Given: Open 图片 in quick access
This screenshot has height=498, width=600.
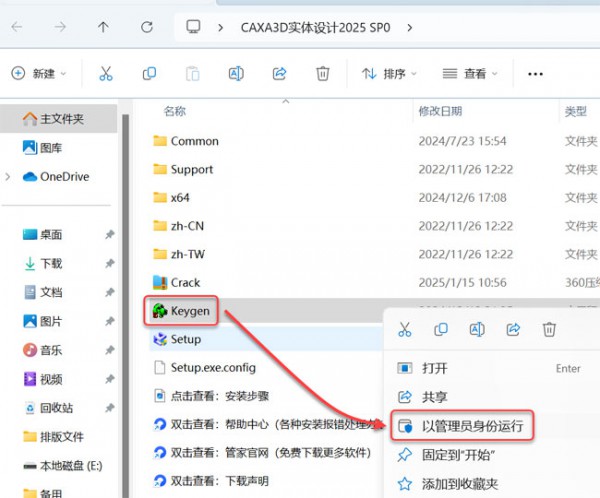Looking at the screenshot, I should pyautogui.click(x=42, y=321).
